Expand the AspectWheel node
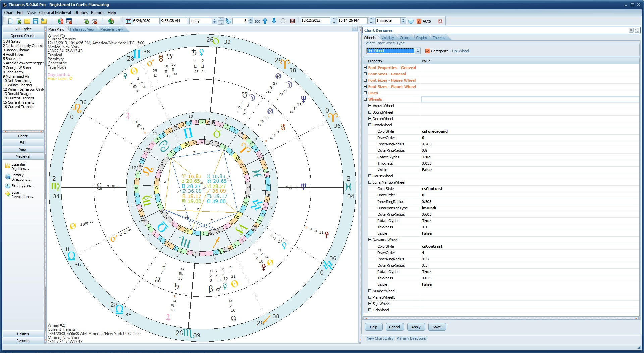The height and width of the screenshot is (353, 644). (370, 106)
